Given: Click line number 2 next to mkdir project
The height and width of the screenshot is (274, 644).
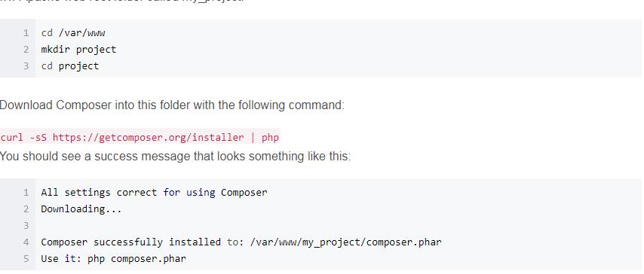Looking at the screenshot, I should 26,50.
